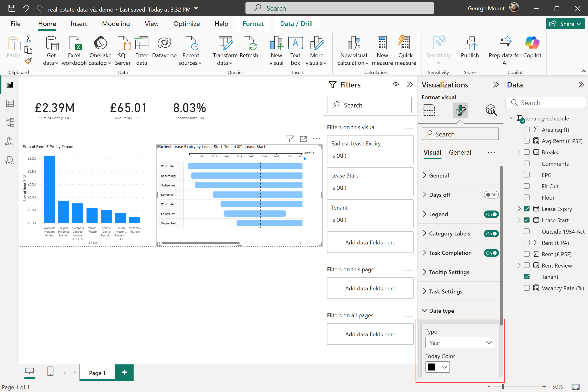Image resolution: width=588 pixels, height=392 pixels.
Task: Expand the Rent Review field hierarchy
Action: [519, 265]
